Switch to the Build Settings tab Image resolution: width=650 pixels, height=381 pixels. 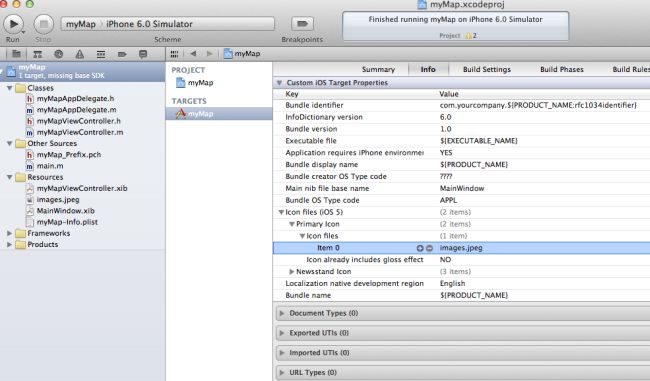coord(487,69)
